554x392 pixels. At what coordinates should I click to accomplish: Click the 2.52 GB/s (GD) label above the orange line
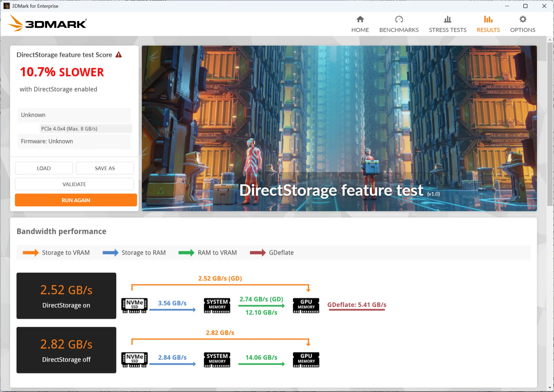click(x=220, y=278)
